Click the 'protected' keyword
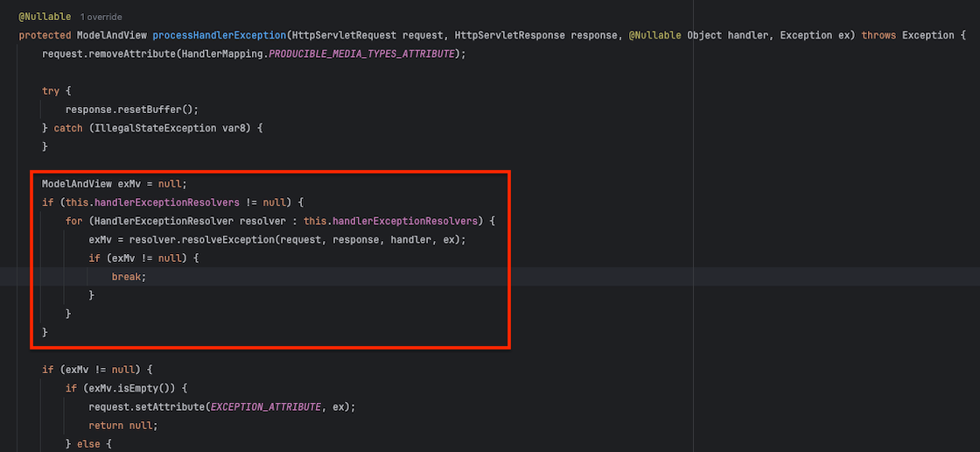This screenshot has height=452, width=980. pyautogui.click(x=45, y=35)
